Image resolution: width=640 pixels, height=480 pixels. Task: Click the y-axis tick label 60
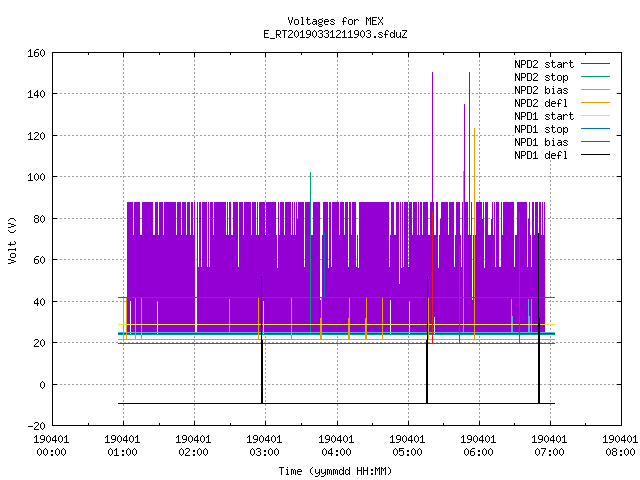pos(39,260)
